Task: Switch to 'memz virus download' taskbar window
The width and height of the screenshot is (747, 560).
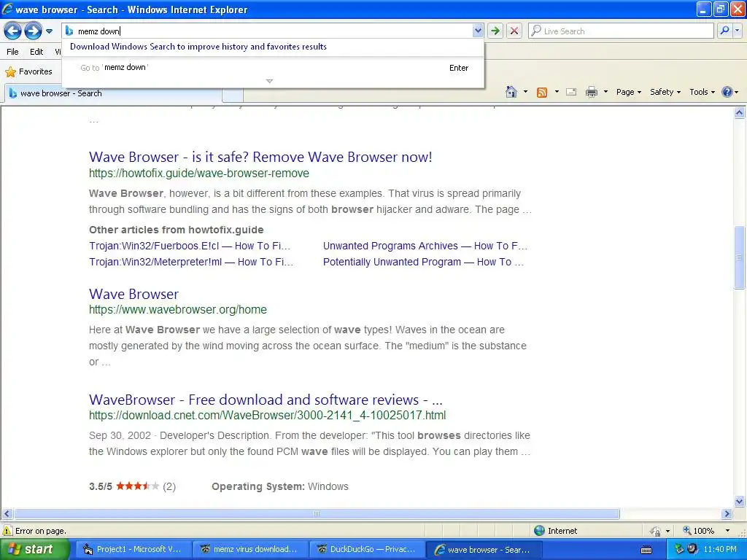Action: 249,550
